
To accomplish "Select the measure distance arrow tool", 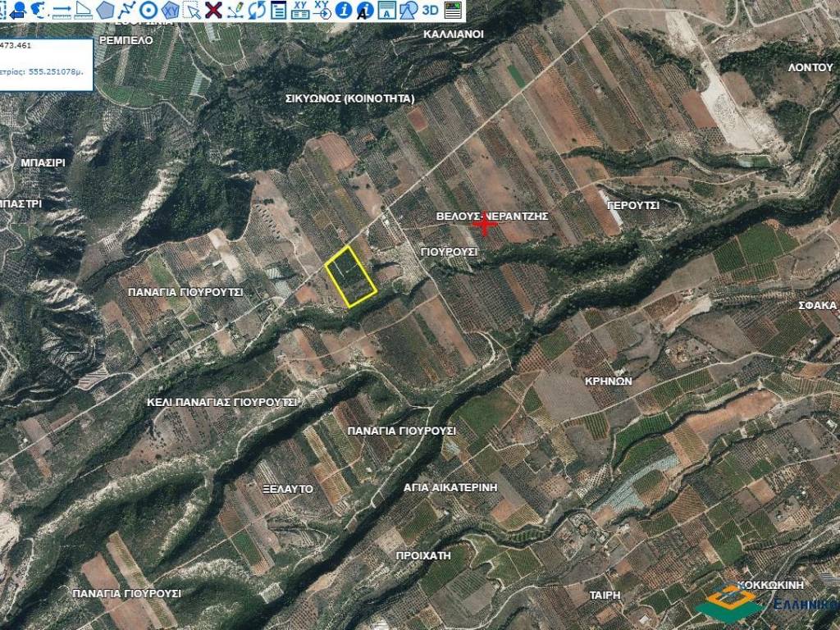I will pos(62,10).
